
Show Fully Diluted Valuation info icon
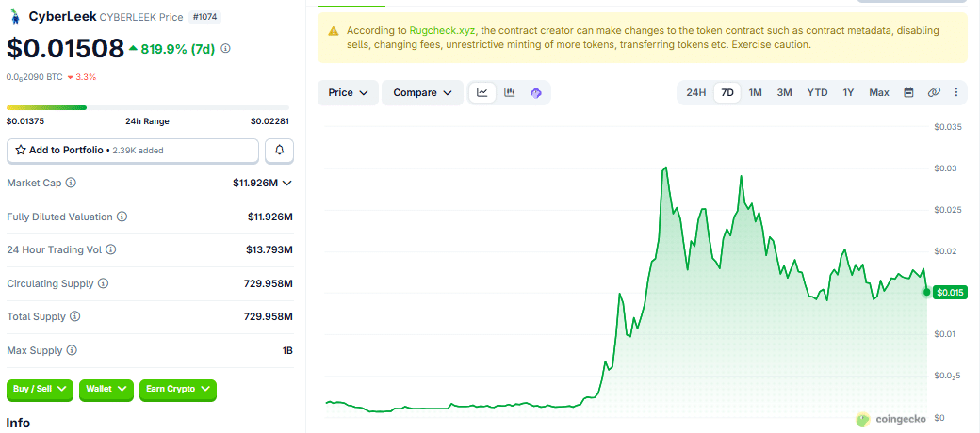coord(122,216)
